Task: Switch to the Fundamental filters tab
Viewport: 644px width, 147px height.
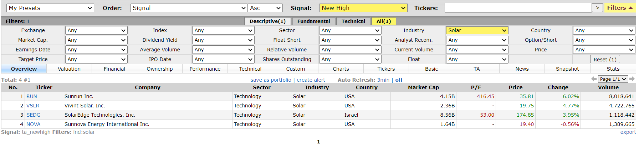Action: pos(313,21)
